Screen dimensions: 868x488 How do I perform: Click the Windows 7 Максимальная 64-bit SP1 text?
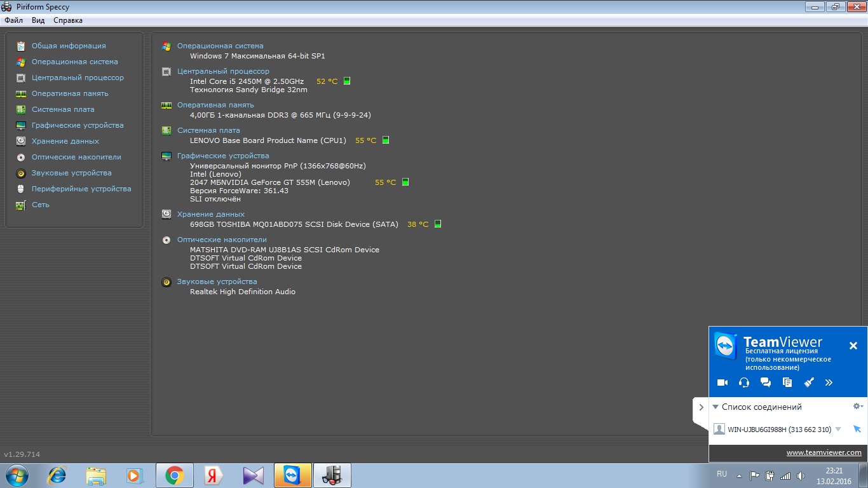pyautogui.click(x=257, y=56)
